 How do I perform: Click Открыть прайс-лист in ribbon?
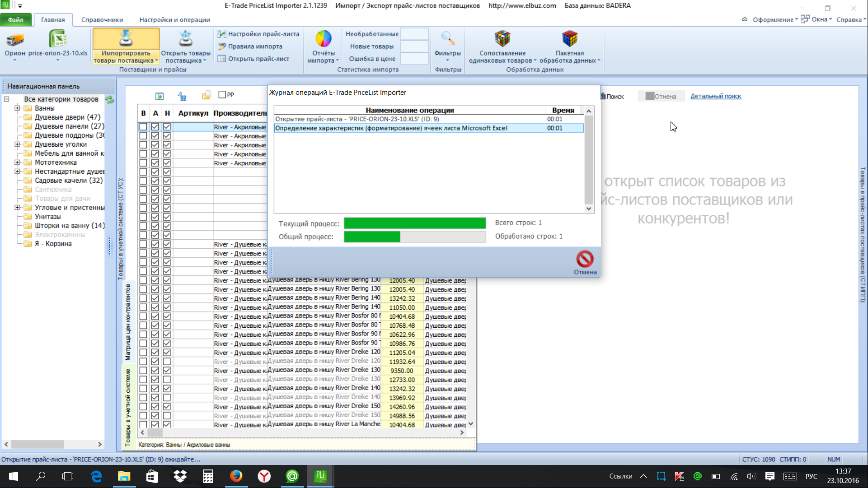point(253,59)
